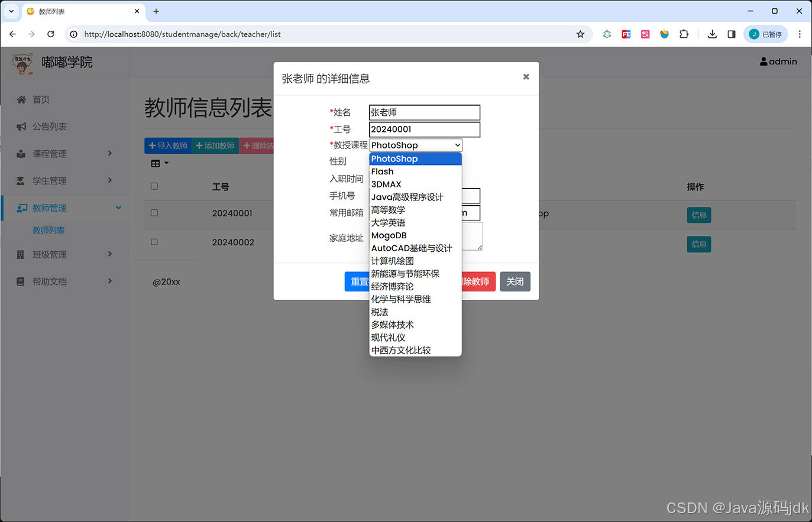Choose 多媒体技术 course option
Viewport: 812px width, 522px height.
[415, 325]
